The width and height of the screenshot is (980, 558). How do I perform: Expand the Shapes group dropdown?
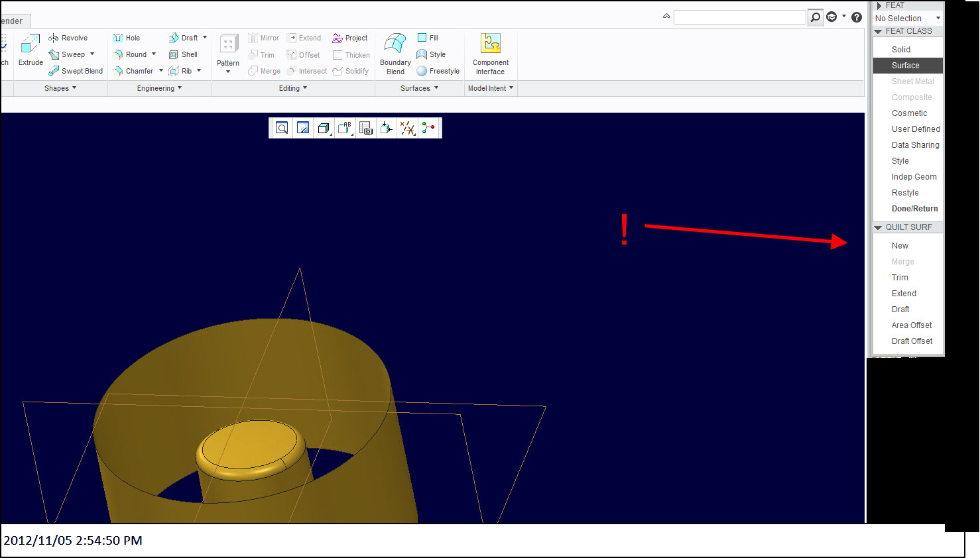click(60, 88)
